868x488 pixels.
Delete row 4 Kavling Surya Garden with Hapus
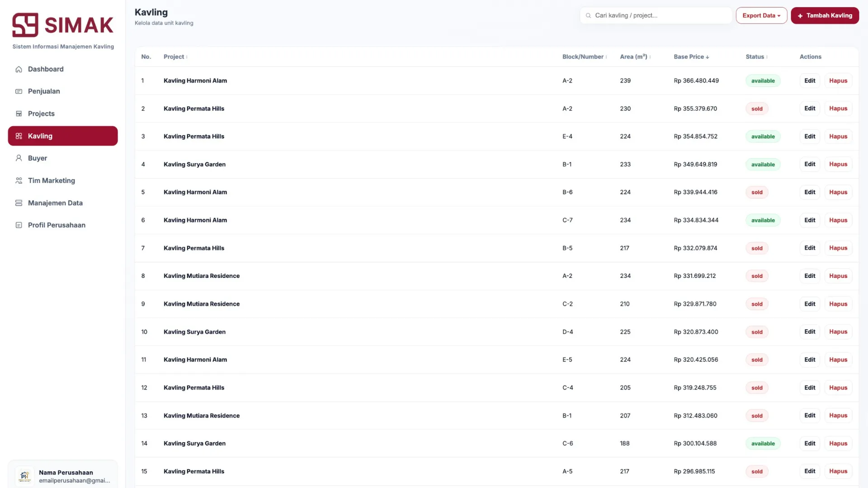[x=838, y=164]
